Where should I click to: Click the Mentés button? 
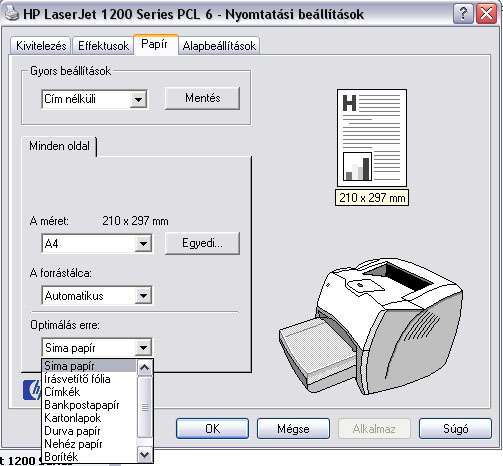(x=202, y=98)
